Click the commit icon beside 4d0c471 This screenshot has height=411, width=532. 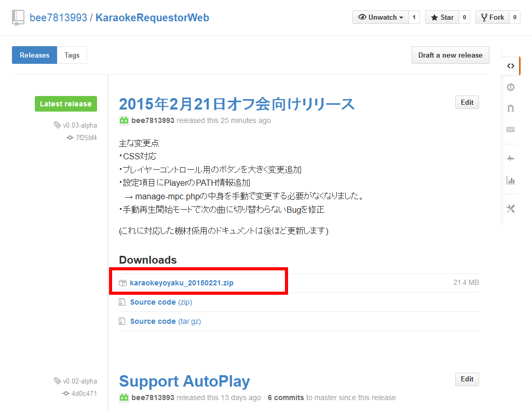[66, 393]
